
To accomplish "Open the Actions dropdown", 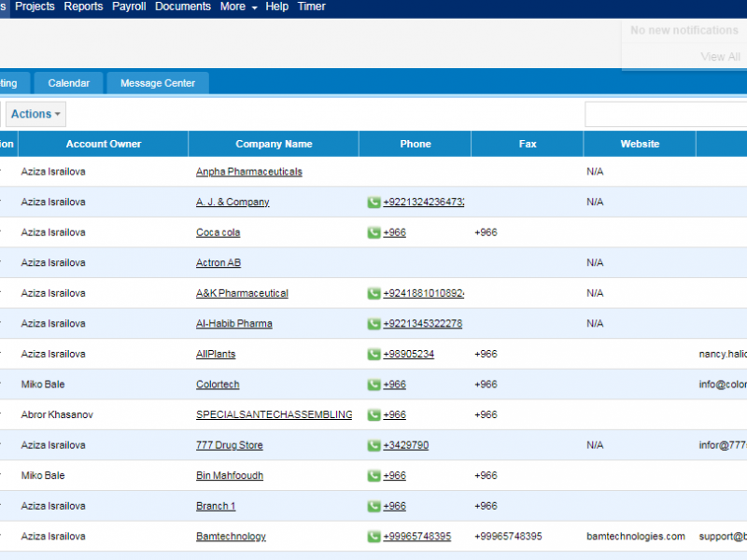I will coord(35,114).
